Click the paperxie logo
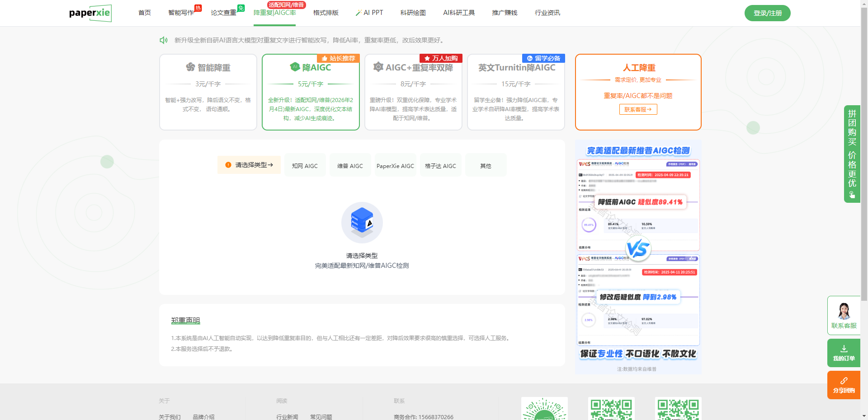Screen dimensions: 868x420 [x=90, y=13]
